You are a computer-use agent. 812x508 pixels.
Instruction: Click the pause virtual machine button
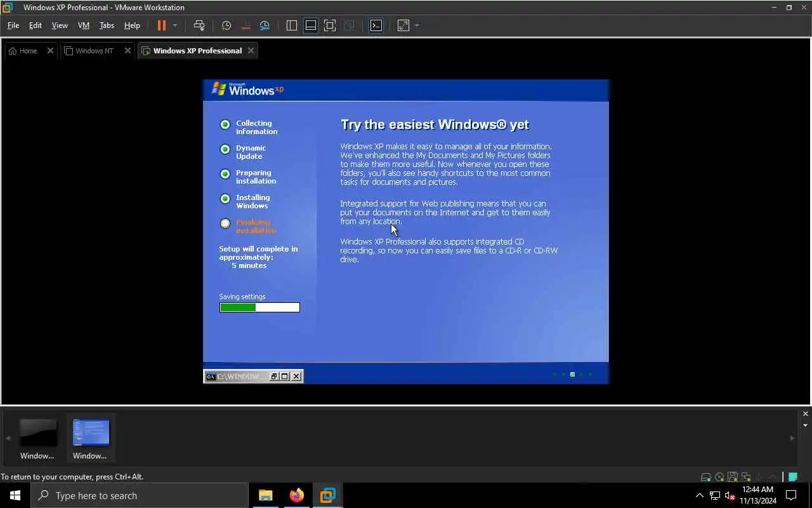click(161, 25)
